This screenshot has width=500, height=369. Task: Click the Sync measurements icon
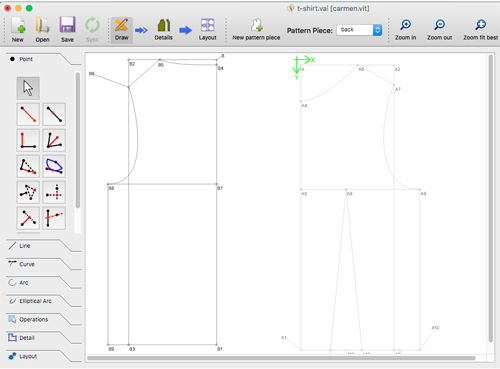coord(92,30)
